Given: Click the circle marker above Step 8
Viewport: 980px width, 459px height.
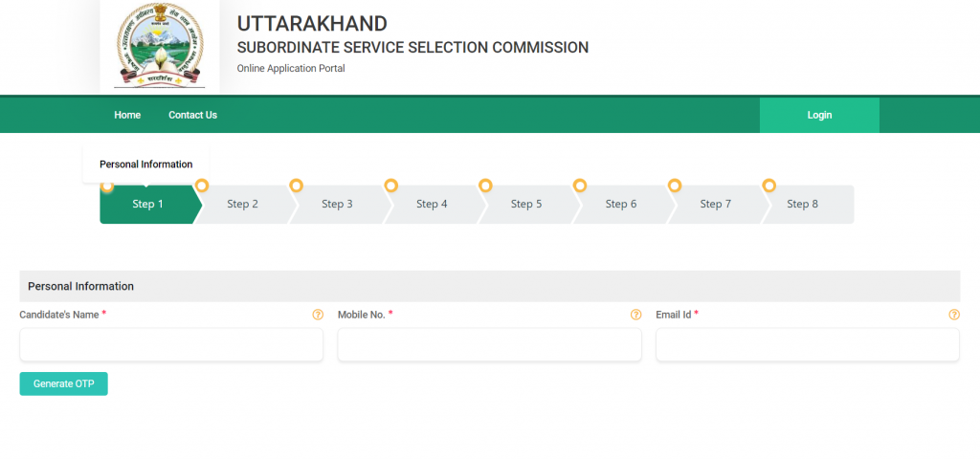Looking at the screenshot, I should pos(768,186).
